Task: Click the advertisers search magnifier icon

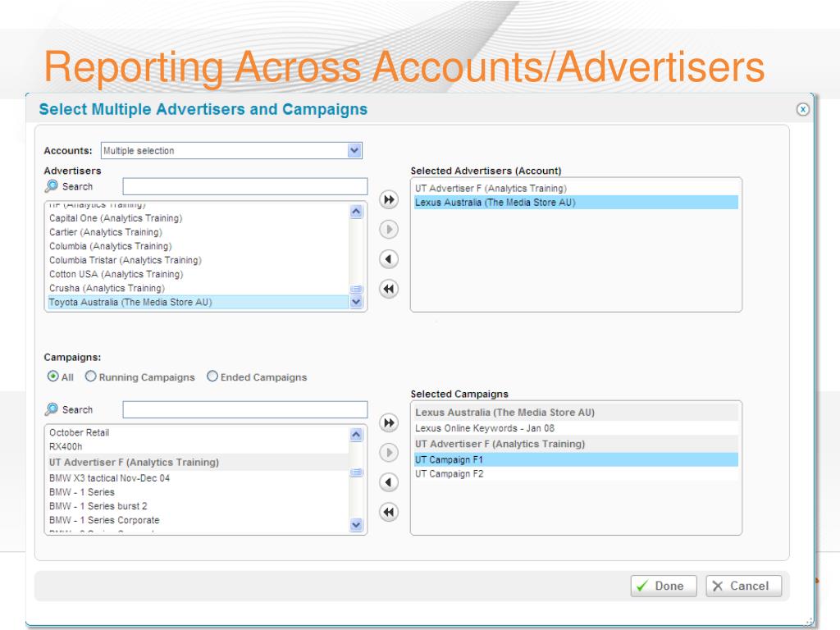Action: coord(52,186)
